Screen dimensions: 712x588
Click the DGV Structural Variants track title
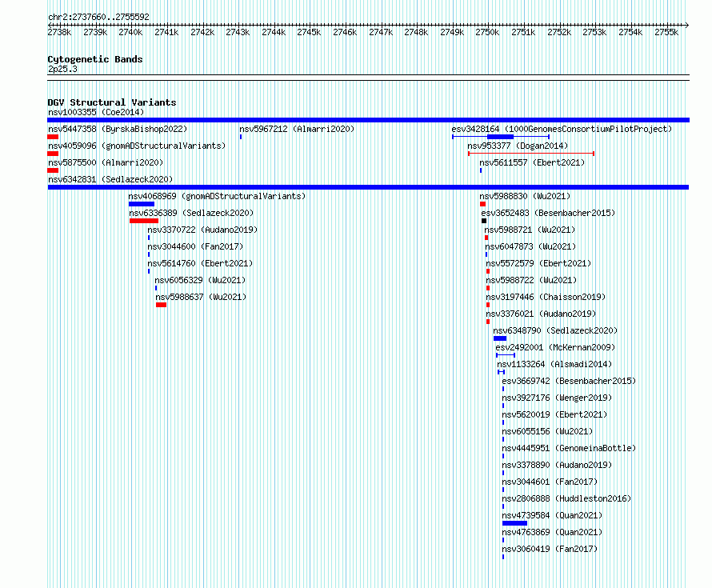(x=112, y=102)
